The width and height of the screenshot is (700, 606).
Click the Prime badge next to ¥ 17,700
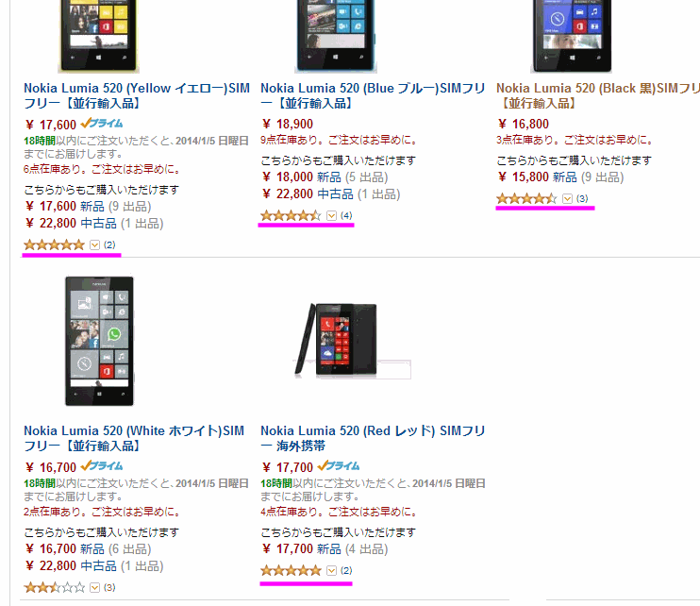pos(339,465)
